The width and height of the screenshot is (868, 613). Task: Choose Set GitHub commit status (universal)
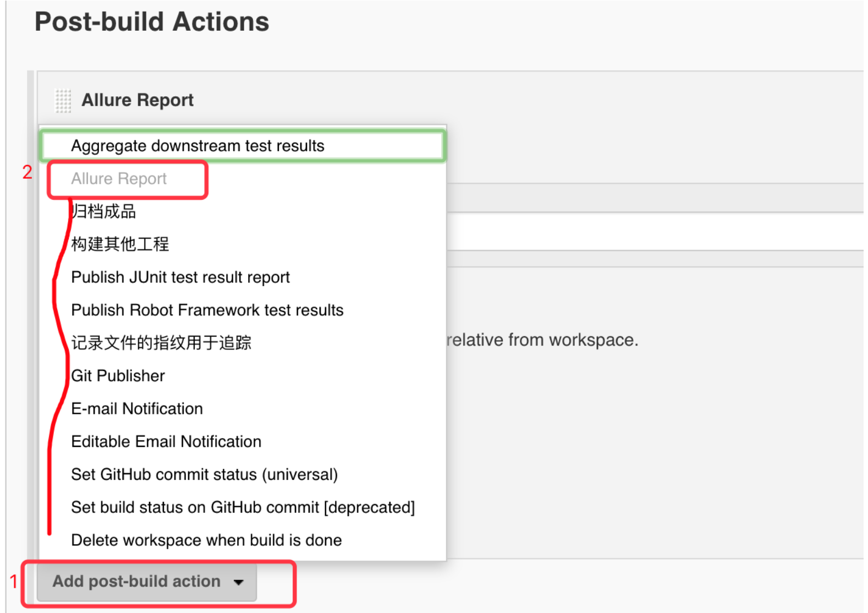coord(204,474)
